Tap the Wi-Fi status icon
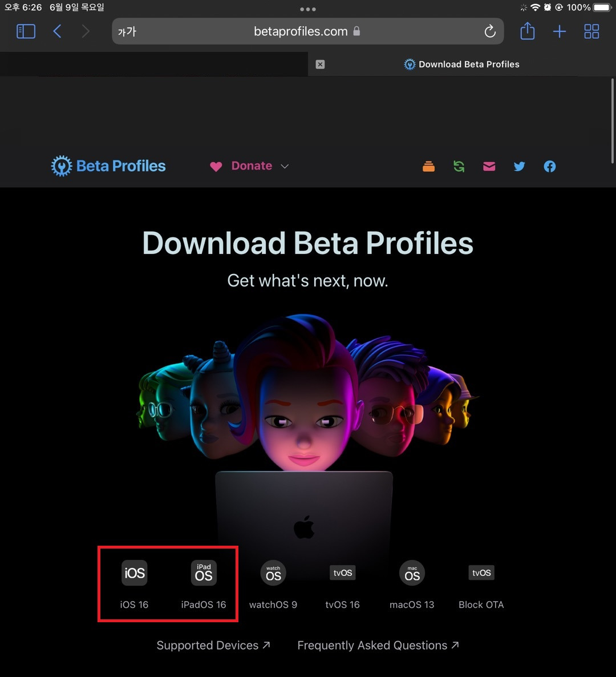The image size is (616, 677). click(x=536, y=7)
